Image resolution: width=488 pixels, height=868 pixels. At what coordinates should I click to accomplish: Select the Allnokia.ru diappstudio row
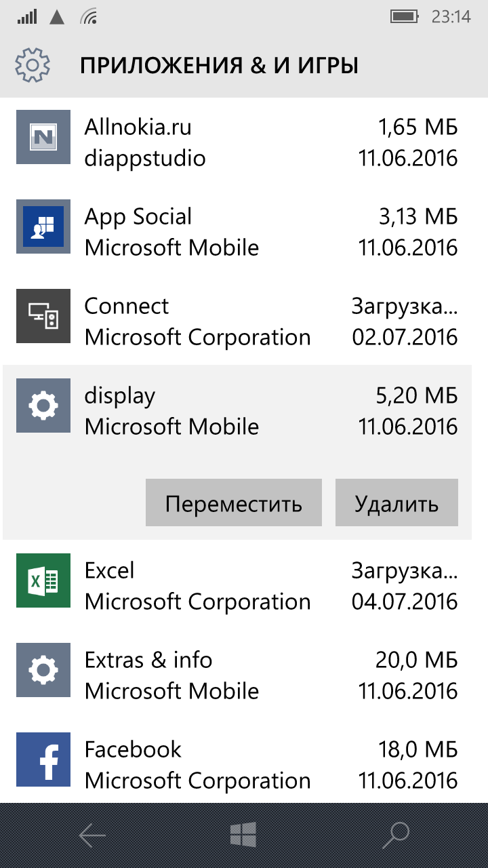click(x=244, y=141)
